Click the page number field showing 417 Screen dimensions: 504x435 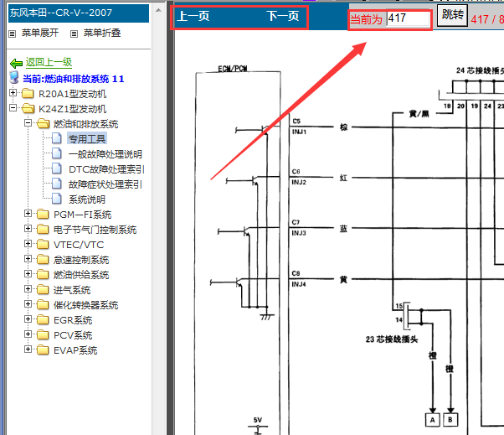[409, 18]
